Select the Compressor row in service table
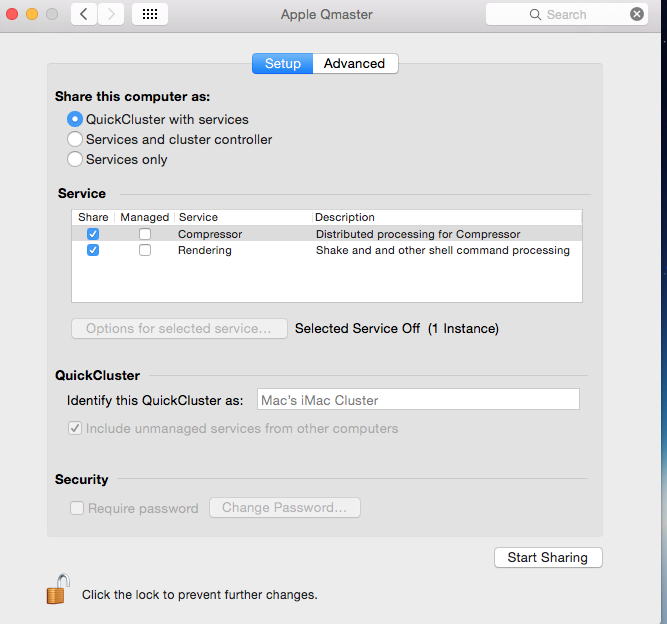 [x=327, y=234]
